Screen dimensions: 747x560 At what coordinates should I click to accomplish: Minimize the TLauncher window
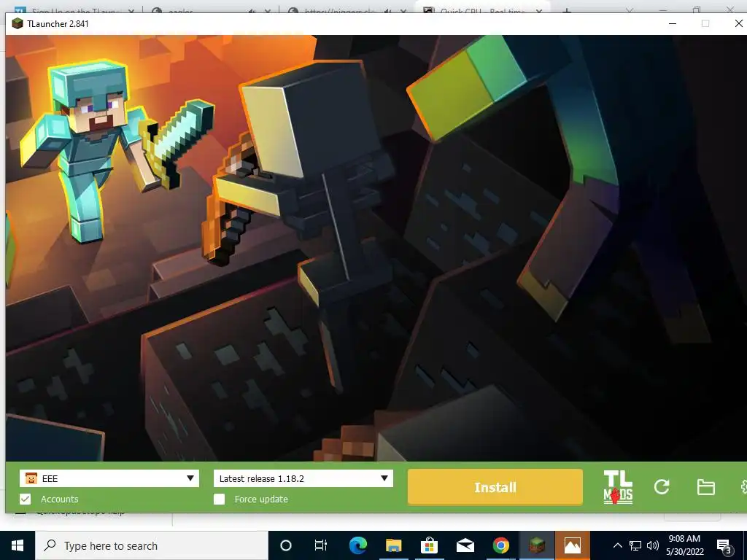click(x=672, y=24)
